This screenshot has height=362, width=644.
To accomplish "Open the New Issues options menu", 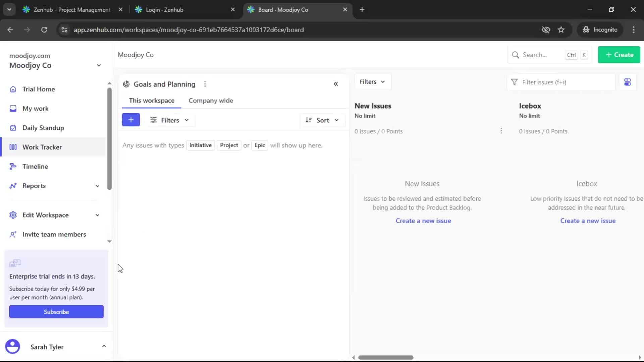I will coord(501,131).
